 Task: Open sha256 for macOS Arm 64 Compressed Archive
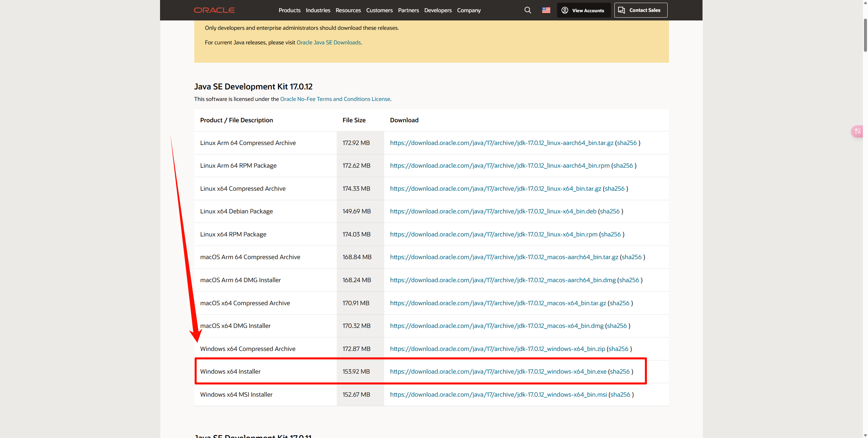632,257
